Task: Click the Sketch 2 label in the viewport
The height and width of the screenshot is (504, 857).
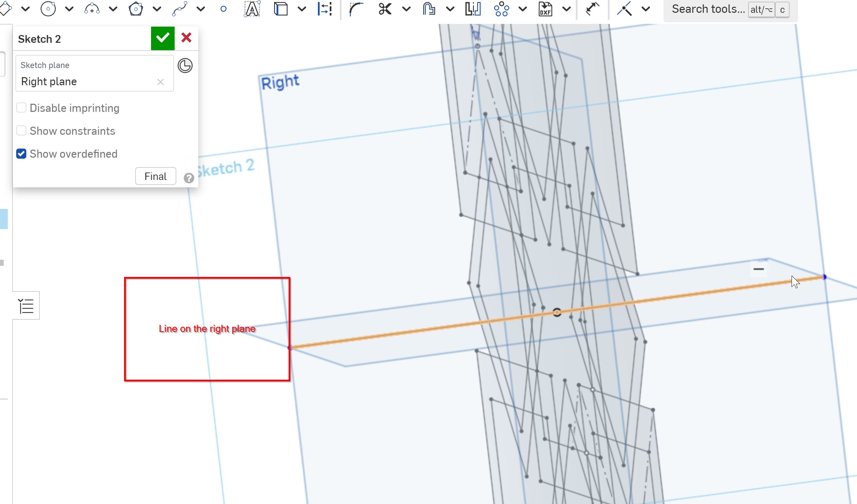Action: pos(225,168)
